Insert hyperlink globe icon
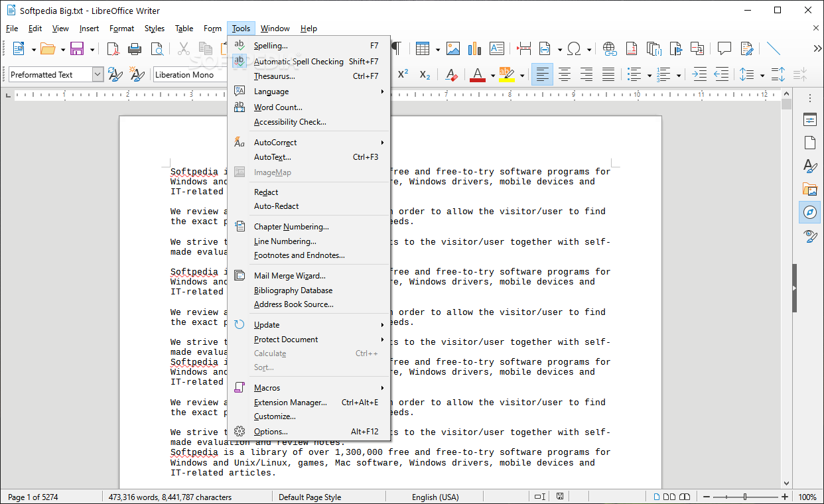The image size is (824, 504). coord(610,48)
